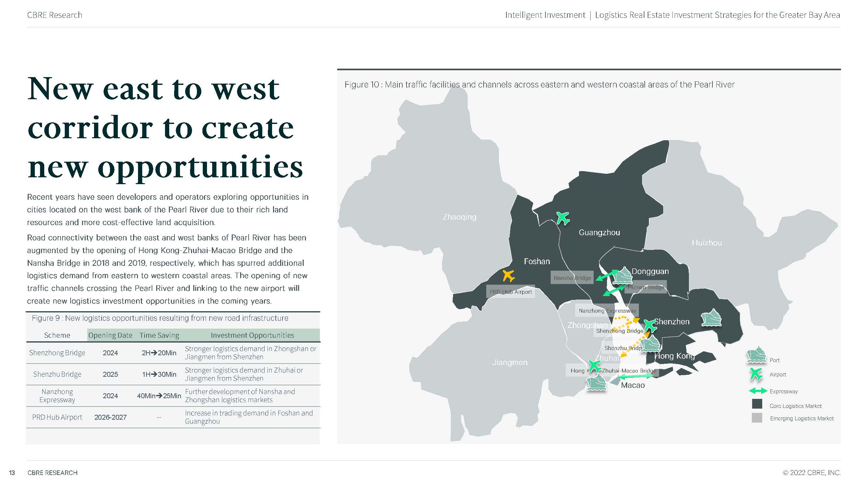Screen dimensions: 868x488
Task: Select the Investment Opportunities table header
Action: click(x=252, y=335)
